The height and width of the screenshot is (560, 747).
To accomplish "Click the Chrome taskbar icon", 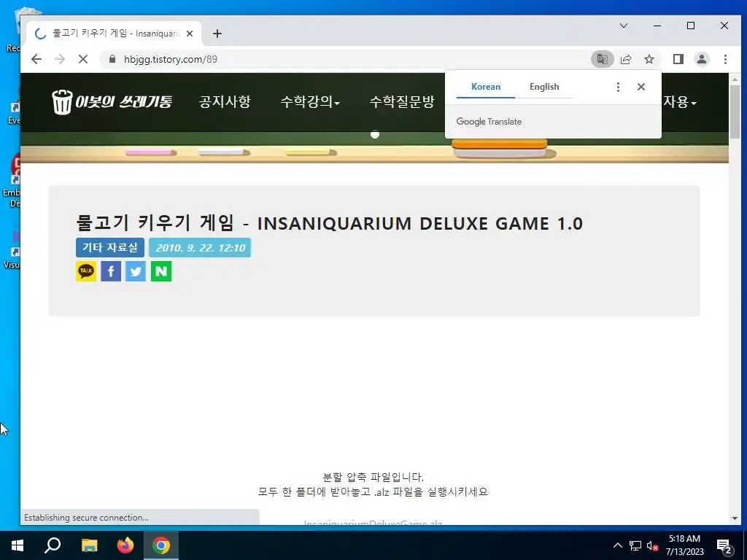I will tap(161, 545).
